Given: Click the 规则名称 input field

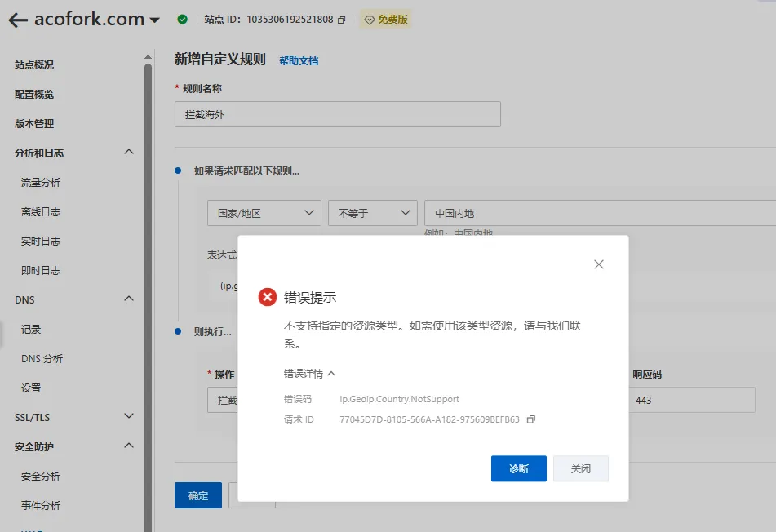Looking at the screenshot, I should tap(337, 115).
